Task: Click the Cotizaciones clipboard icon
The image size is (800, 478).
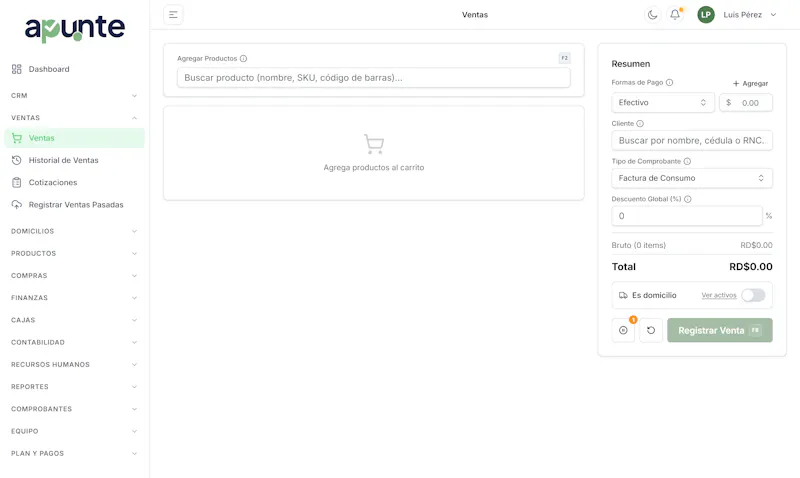Action: 17,182
